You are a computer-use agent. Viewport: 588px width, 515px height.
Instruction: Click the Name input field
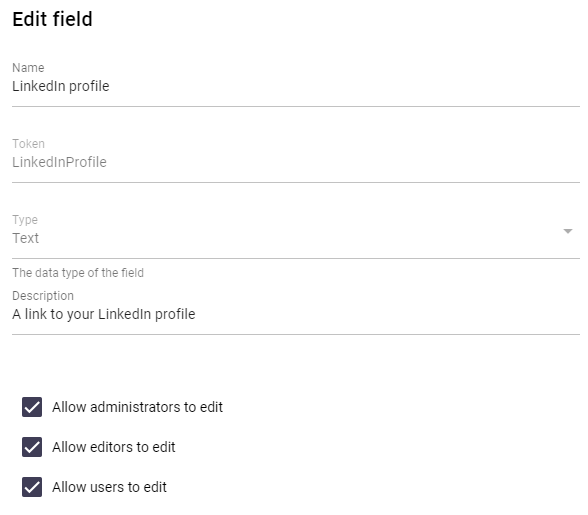[296, 86]
